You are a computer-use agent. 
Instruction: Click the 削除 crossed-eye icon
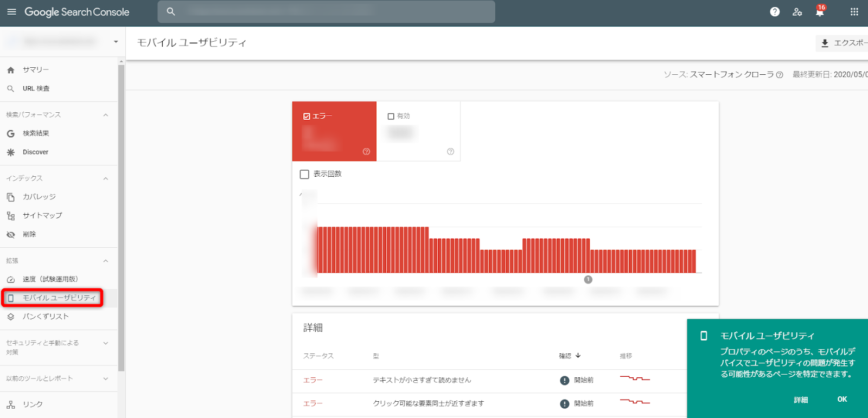click(11, 235)
